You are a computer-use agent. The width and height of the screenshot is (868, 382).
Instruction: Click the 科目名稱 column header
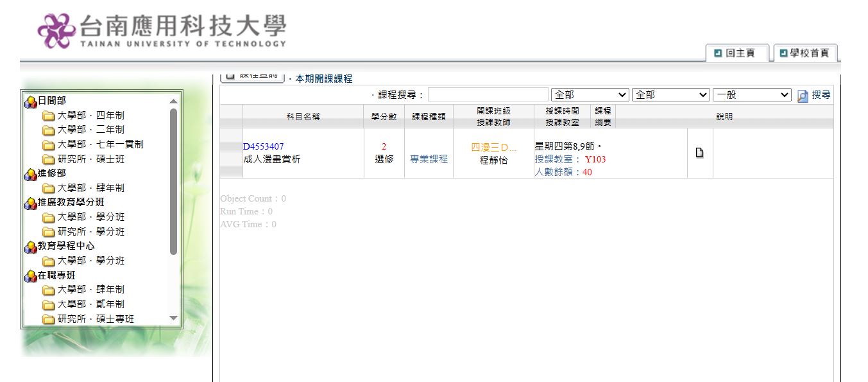click(x=303, y=116)
